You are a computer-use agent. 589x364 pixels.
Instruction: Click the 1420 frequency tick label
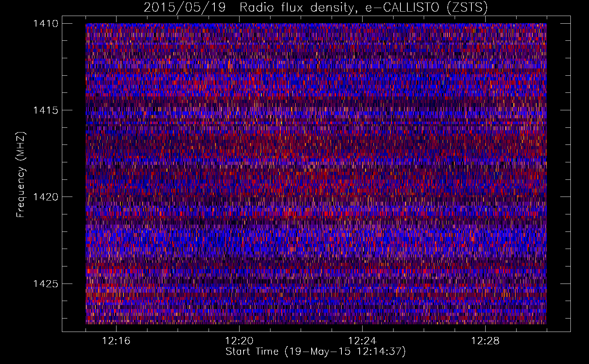[x=46, y=197]
